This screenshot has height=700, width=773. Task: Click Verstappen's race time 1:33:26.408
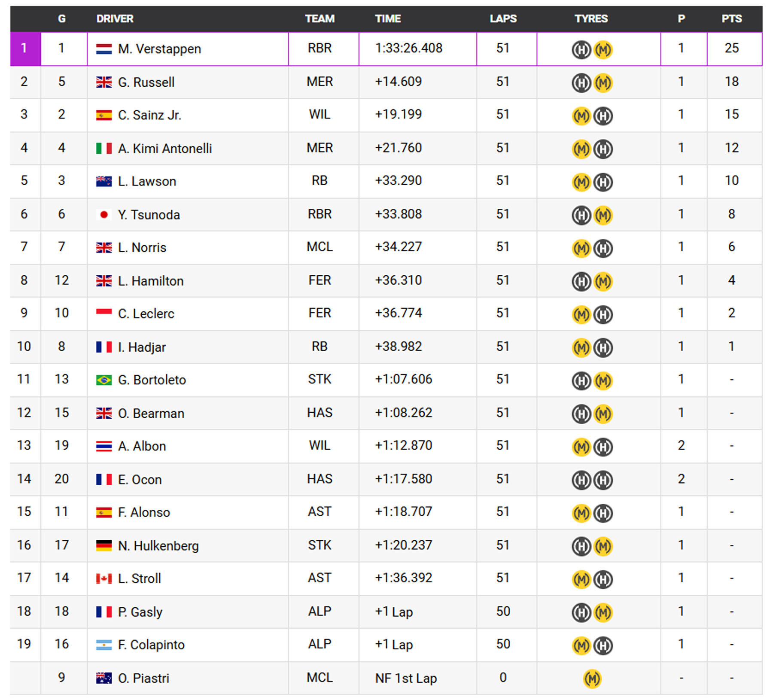tap(408, 48)
